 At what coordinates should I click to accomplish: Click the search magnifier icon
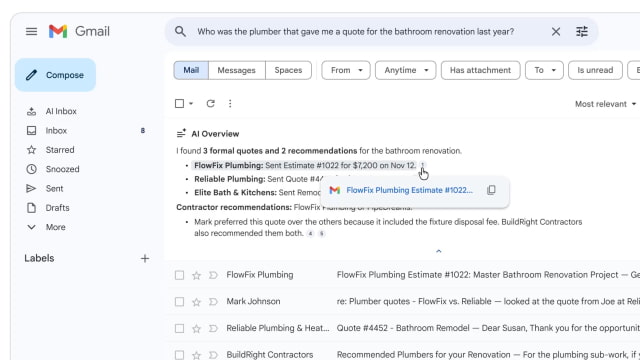coord(180,31)
